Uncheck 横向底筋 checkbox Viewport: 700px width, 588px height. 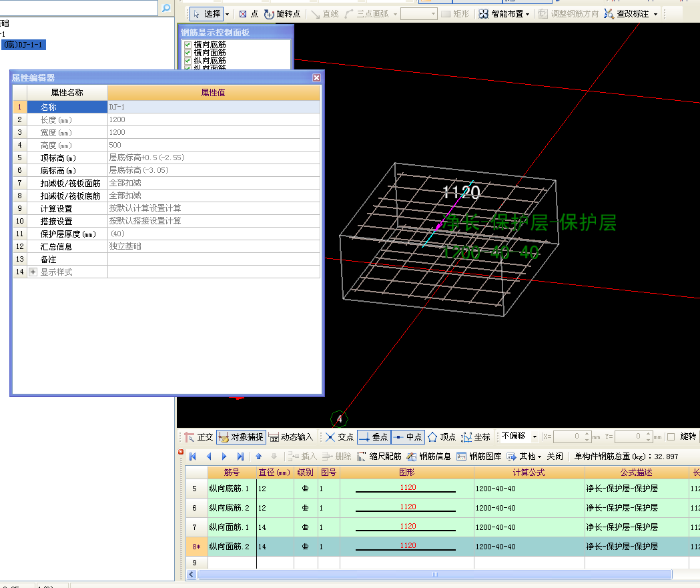tap(188, 45)
